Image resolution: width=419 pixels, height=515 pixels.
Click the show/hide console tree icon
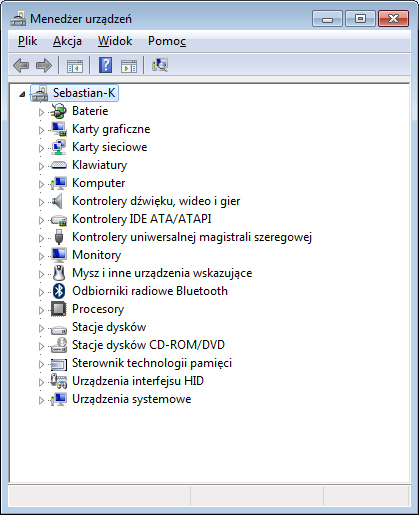point(75,66)
